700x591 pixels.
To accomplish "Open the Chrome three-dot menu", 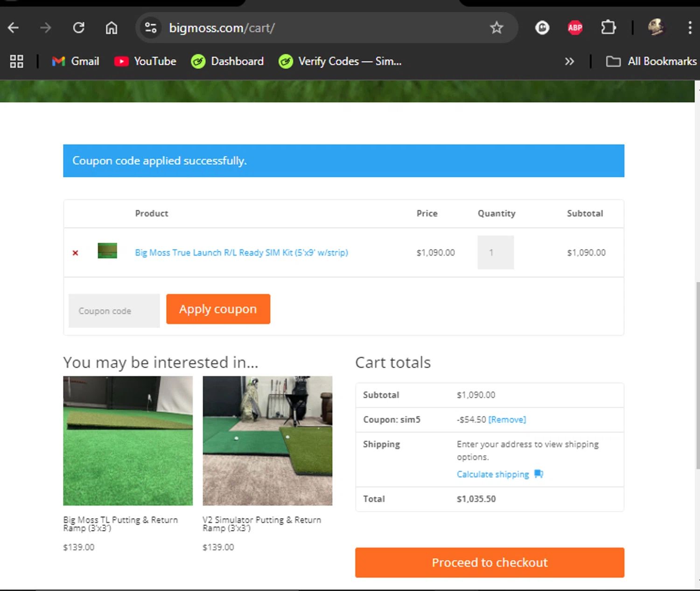I will [690, 28].
